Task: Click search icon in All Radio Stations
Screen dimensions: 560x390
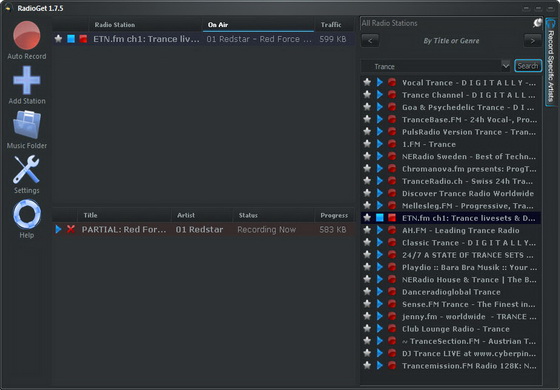Action: 537,24
